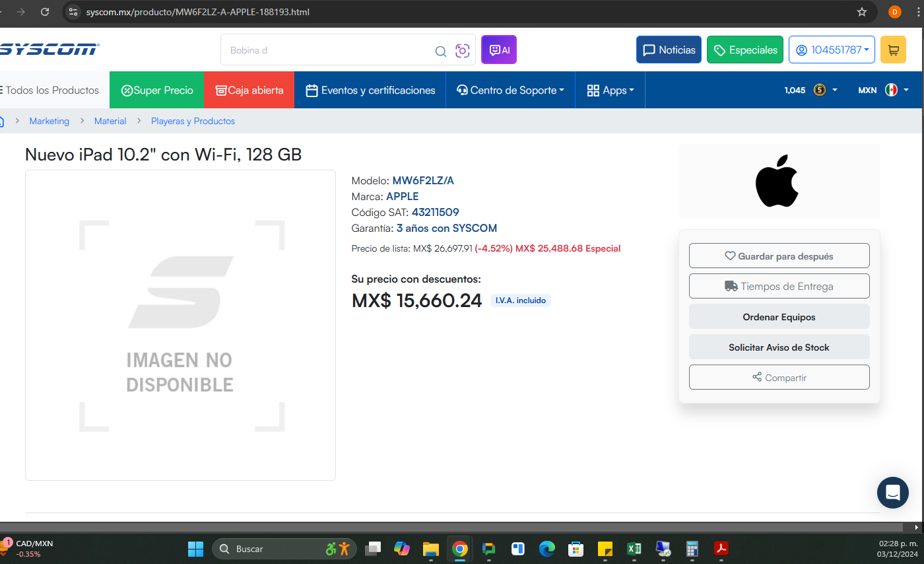Click the Apple logo brand image
Viewport: 924px width, 564px height.
point(779,181)
